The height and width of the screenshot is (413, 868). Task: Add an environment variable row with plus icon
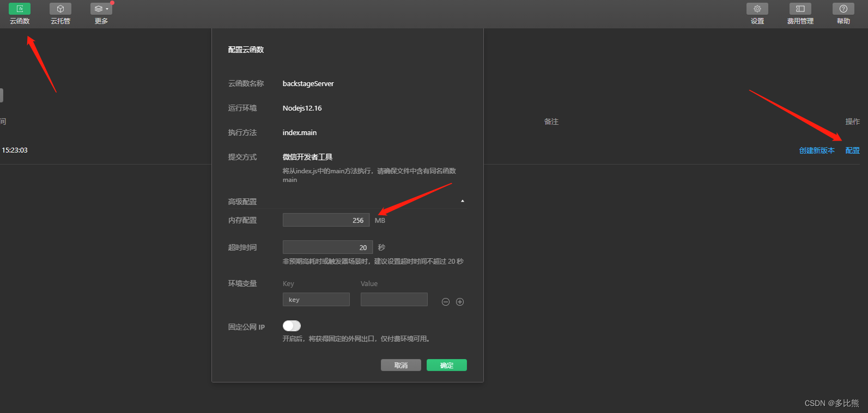click(x=460, y=302)
